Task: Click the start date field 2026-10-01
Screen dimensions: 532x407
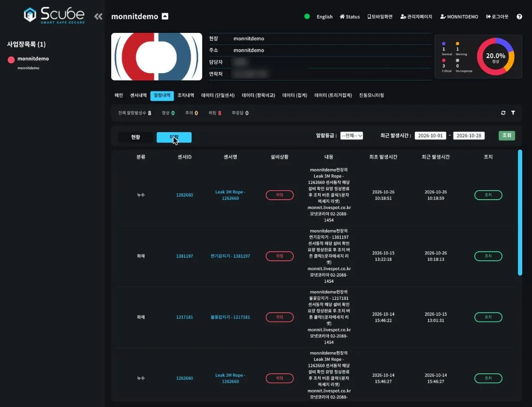Action: (x=430, y=136)
